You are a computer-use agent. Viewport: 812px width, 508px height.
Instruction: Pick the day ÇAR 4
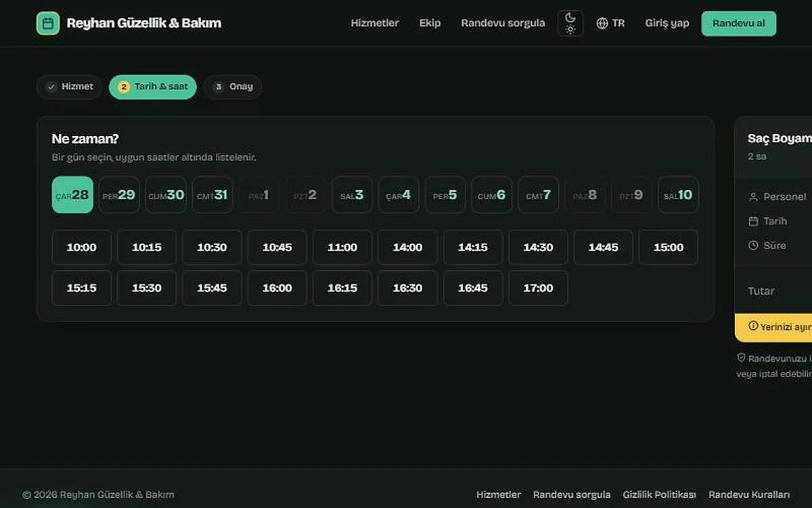[x=399, y=195]
